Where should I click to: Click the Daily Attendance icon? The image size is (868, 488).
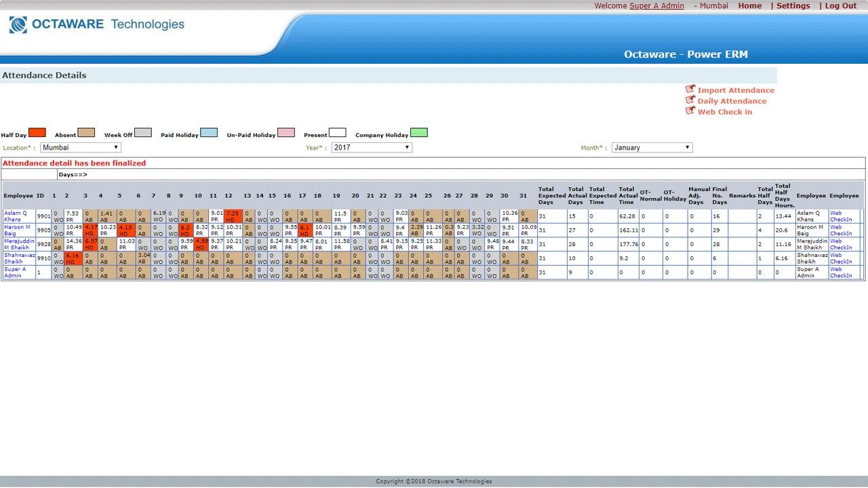click(690, 100)
